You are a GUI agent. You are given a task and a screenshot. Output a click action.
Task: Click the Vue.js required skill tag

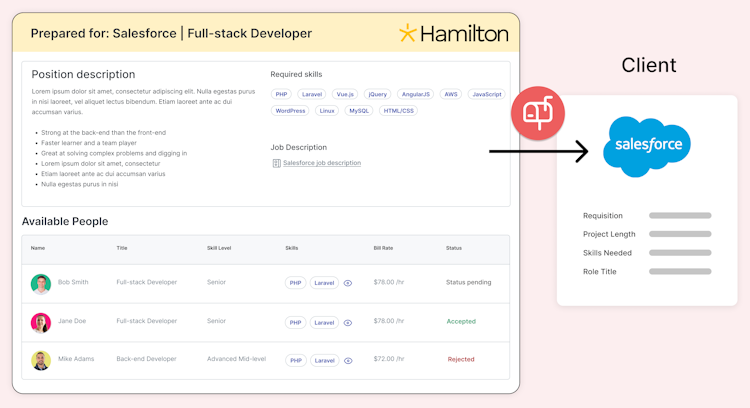coord(345,94)
